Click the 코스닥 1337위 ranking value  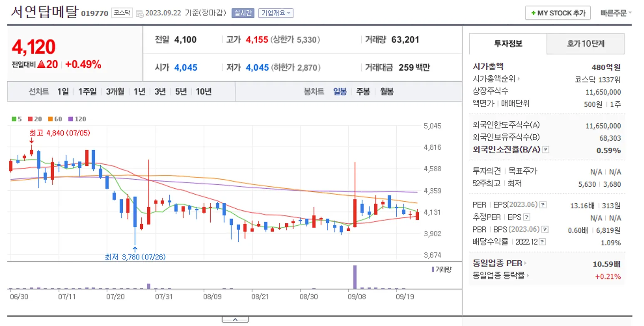[x=598, y=79]
